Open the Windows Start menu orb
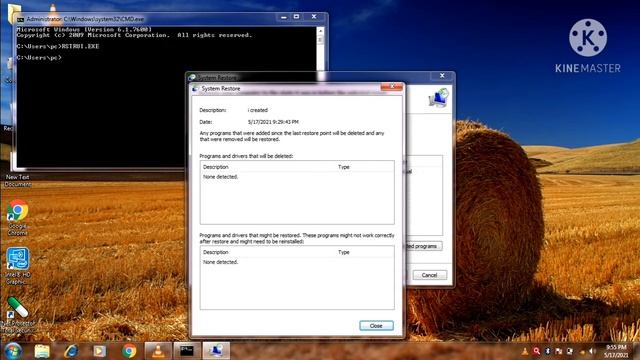 (13, 351)
